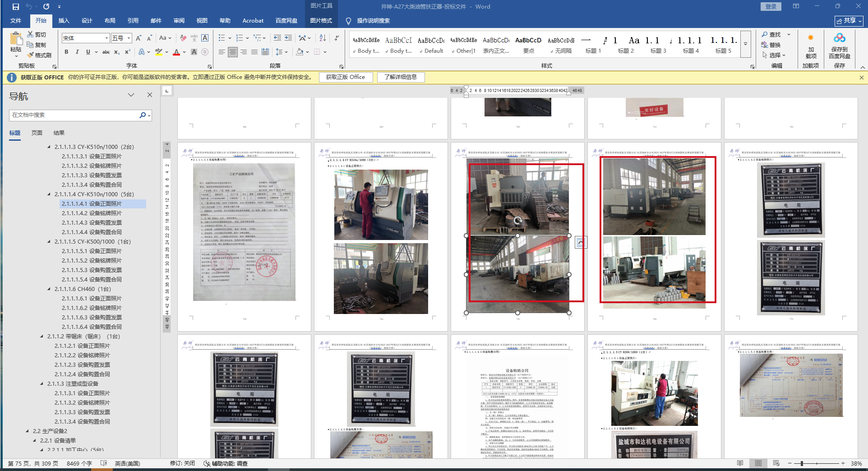Image resolution: width=868 pixels, height=471 pixels.
Task: Open the font name dropdown (宋体)
Action: (106, 38)
